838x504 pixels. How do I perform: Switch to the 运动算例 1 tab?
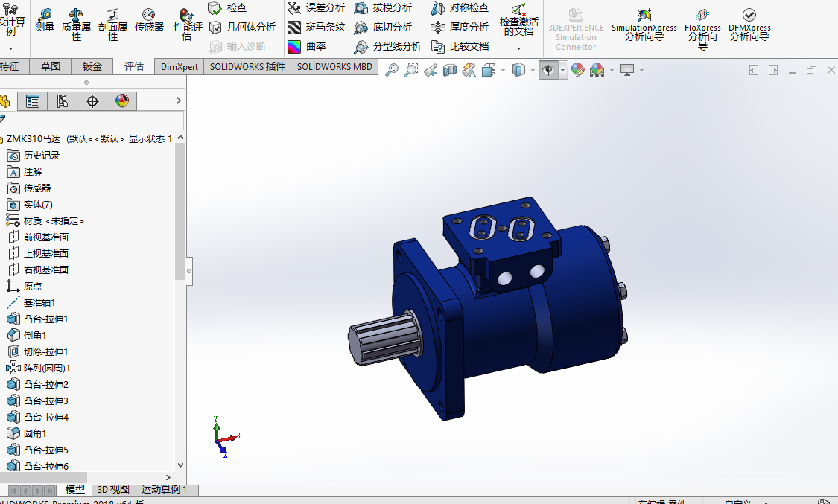pos(164,490)
